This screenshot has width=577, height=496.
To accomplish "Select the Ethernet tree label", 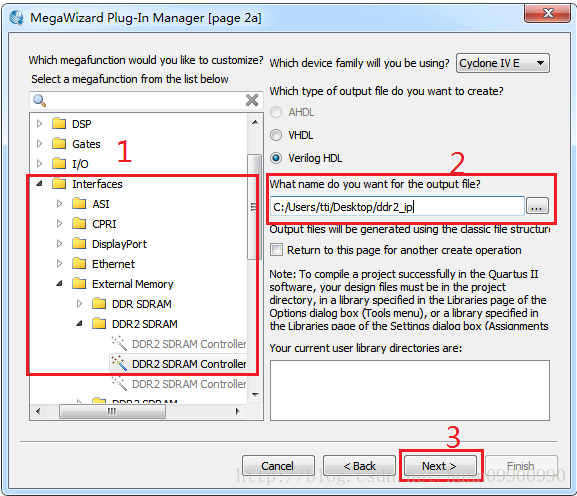I will pos(113,263).
